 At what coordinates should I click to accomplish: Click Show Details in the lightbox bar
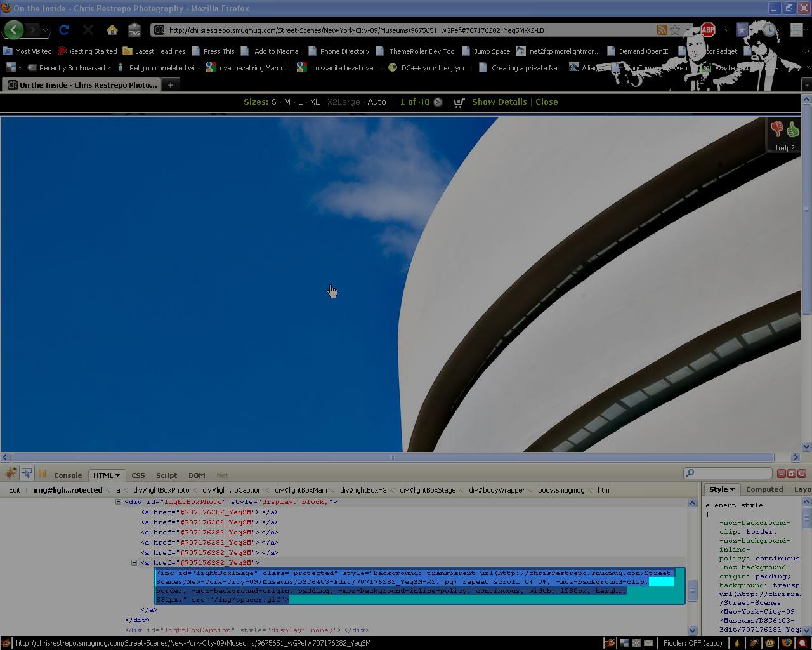[x=499, y=102]
